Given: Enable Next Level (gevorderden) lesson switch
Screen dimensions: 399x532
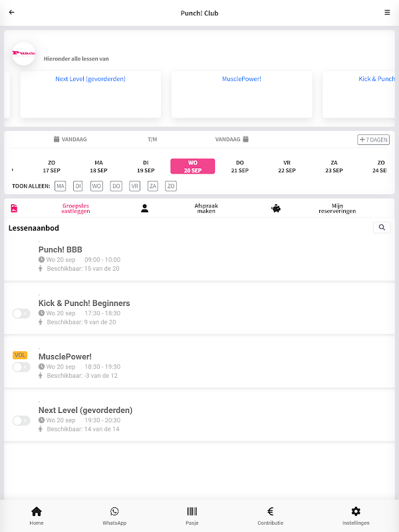Looking at the screenshot, I should (x=21, y=420).
